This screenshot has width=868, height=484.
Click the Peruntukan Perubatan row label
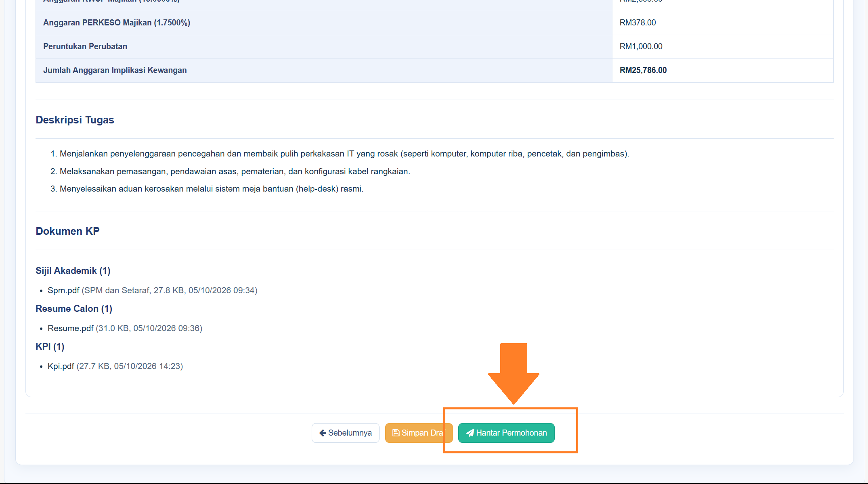[85, 46]
